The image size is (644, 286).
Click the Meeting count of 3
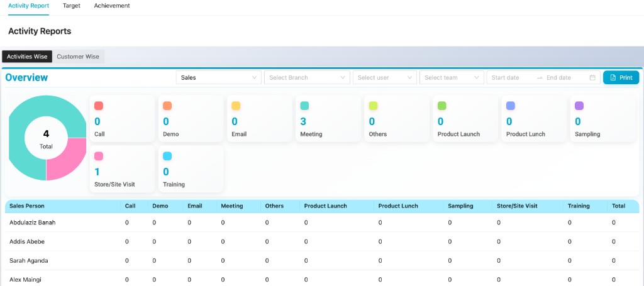(x=303, y=121)
